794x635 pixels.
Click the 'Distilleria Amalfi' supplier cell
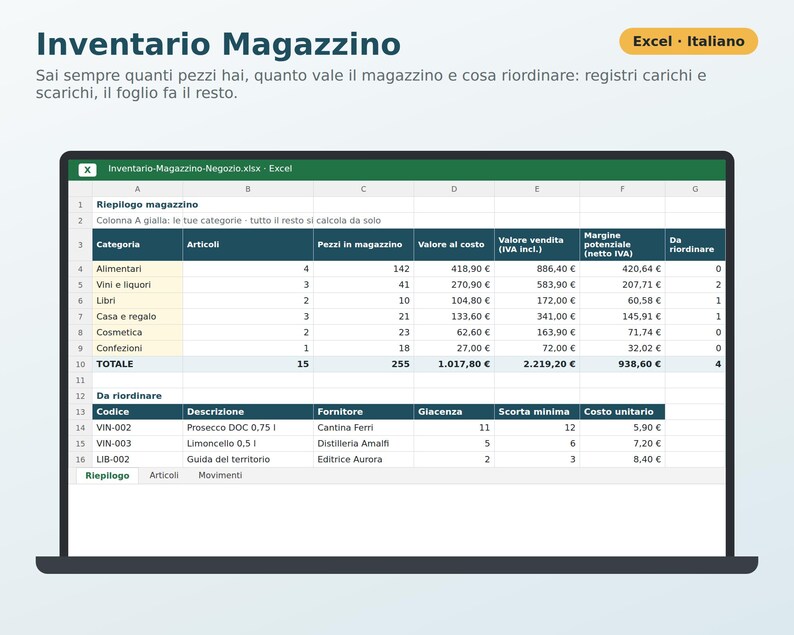click(x=364, y=444)
